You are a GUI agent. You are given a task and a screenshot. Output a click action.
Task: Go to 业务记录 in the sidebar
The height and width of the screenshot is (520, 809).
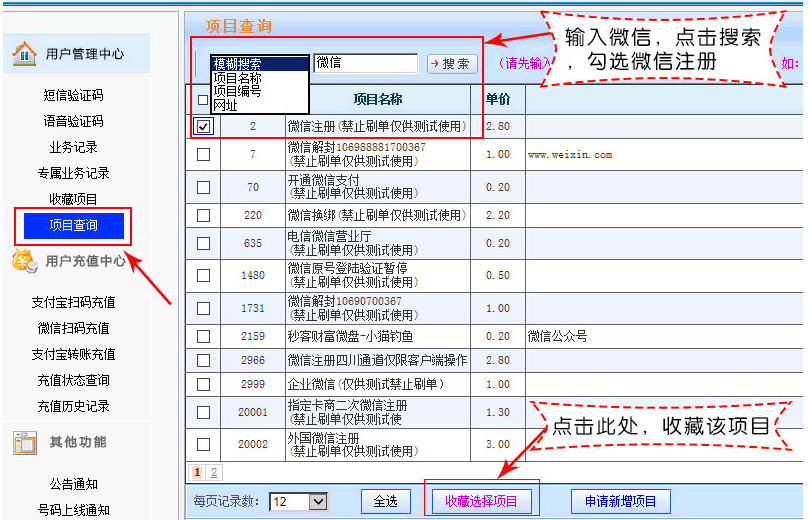(x=73, y=147)
